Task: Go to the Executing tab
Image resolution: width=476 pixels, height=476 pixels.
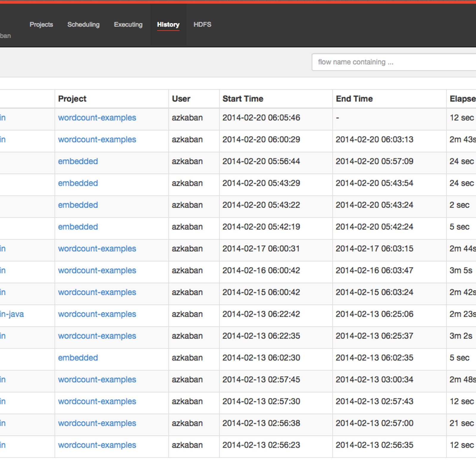Action: [x=128, y=24]
